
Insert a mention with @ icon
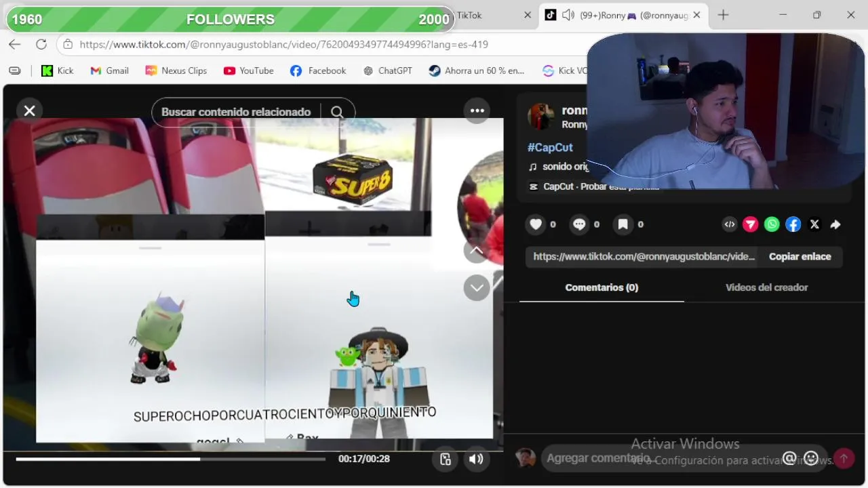(789, 459)
